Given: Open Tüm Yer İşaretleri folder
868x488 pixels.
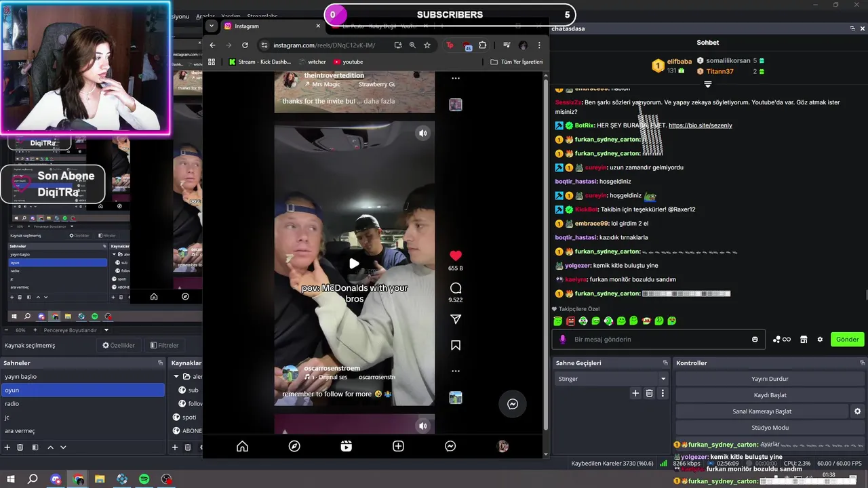Looking at the screenshot, I should [517, 62].
